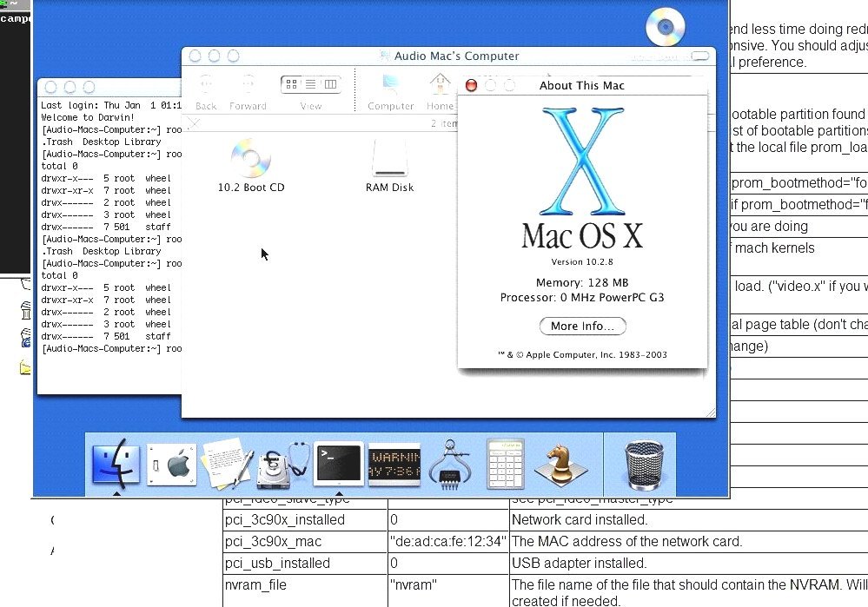The width and height of the screenshot is (868, 607).
Task: Open Console warning icon in Dock
Action: (394, 465)
